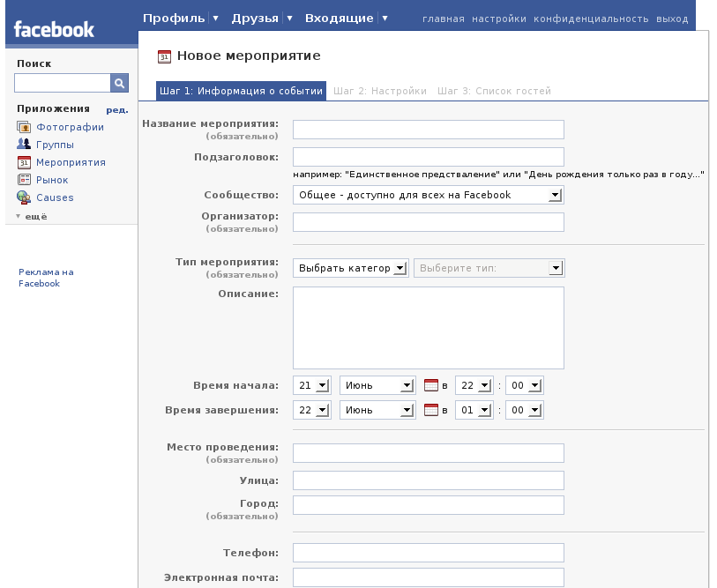717x588 pixels.
Task: Click the Causes application icon
Action: point(24,197)
